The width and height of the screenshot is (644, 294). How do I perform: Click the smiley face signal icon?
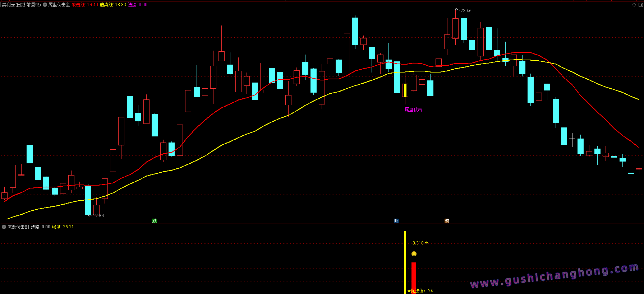[x=414, y=254]
